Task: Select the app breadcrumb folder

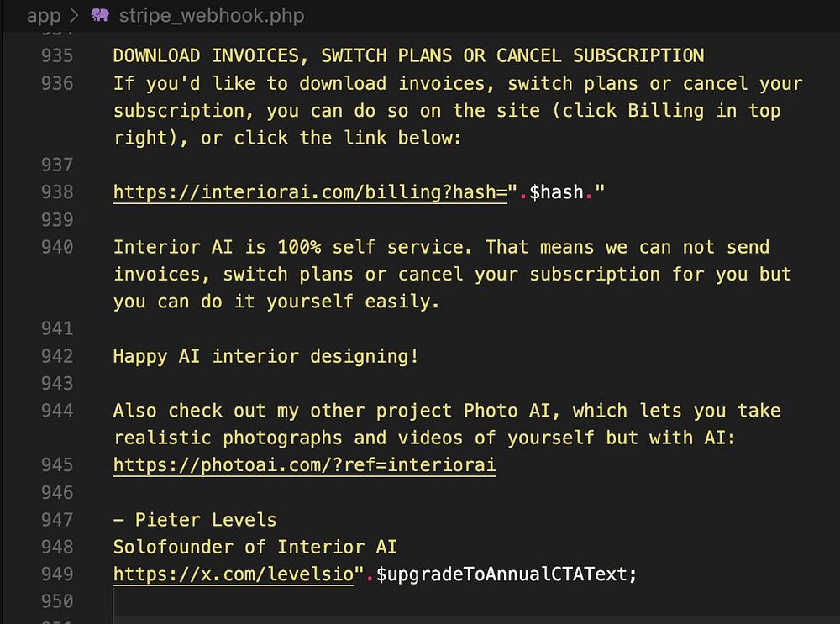Action: click(x=44, y=15)
